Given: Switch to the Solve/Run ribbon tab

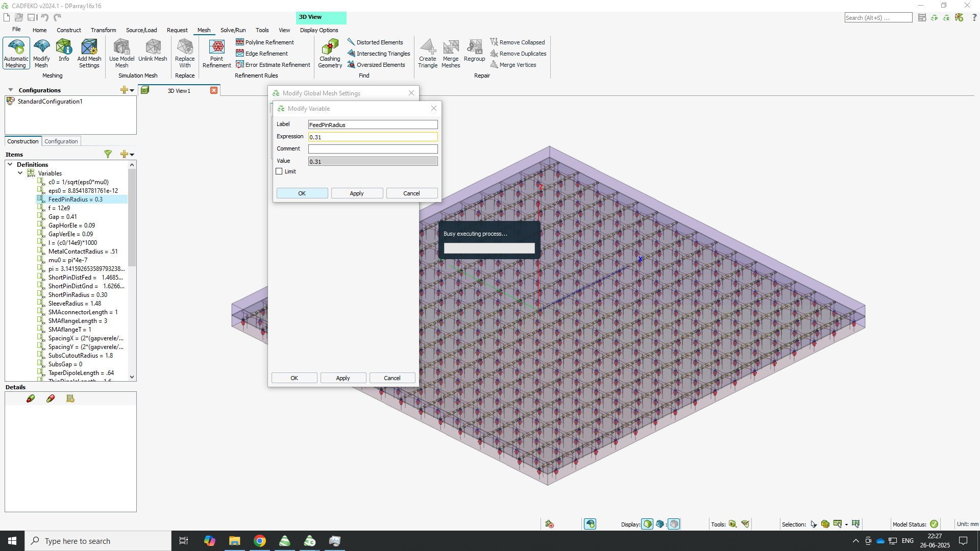Looking at the screenshot, I should click(x=233, y=30).
